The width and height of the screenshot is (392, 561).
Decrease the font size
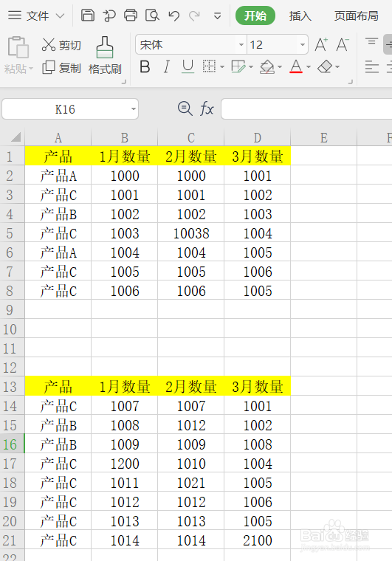click(343, 45)
